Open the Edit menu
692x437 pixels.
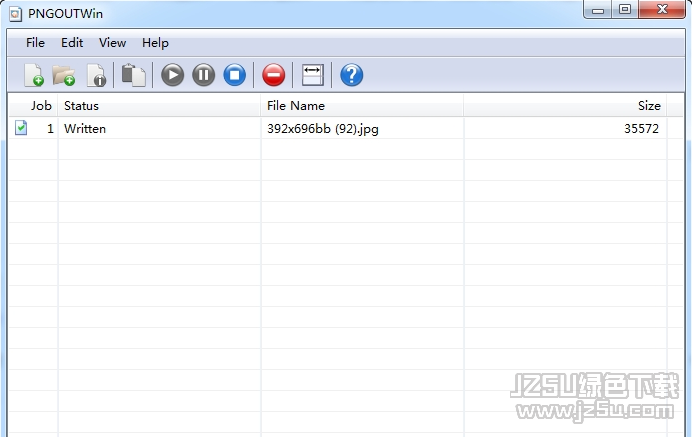tap(72, 43)
